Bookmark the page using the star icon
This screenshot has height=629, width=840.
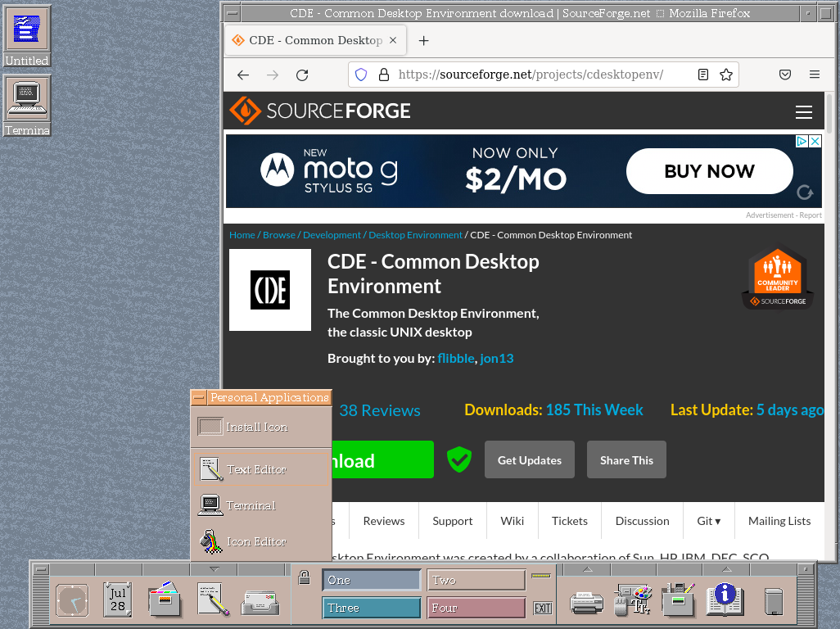(x=726, y=75)
